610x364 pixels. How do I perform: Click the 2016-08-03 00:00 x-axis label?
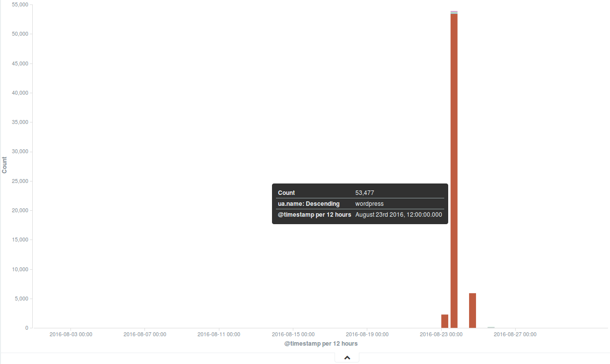pyautogui.click(x=71, y=334)
